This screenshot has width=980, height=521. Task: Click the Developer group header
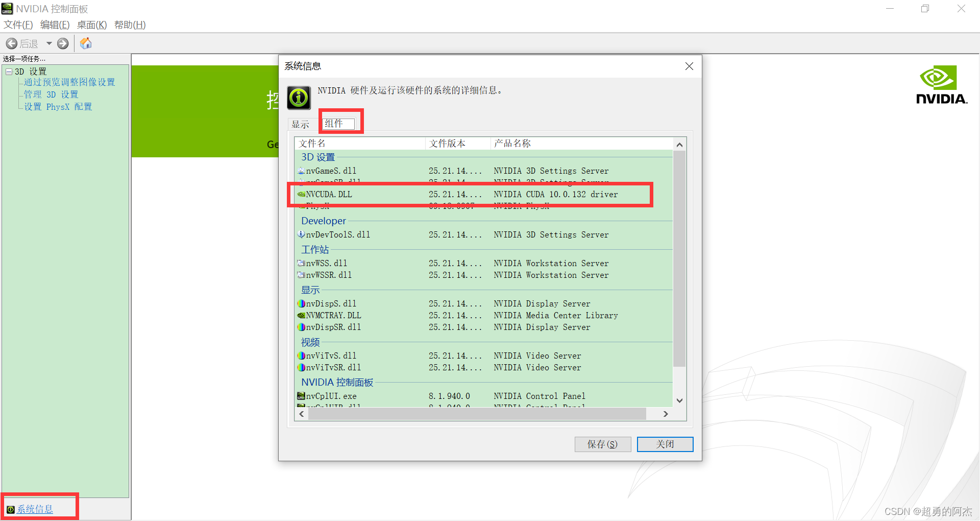[x=324, y=221]
